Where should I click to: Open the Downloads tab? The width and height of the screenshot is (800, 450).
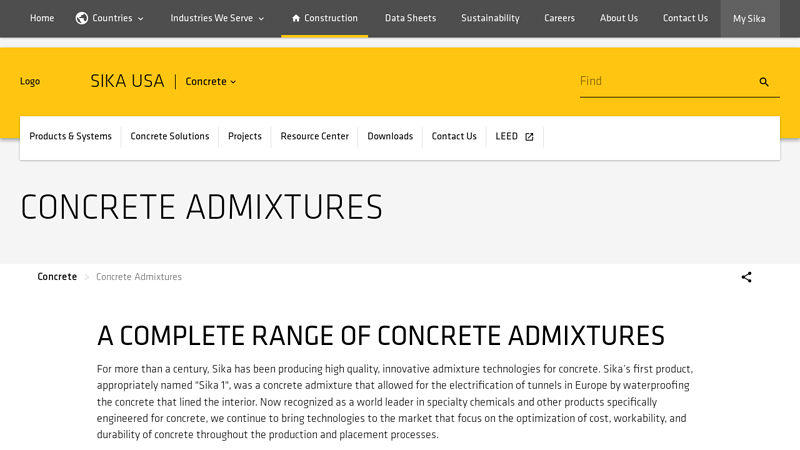click(x=390, y=136)
